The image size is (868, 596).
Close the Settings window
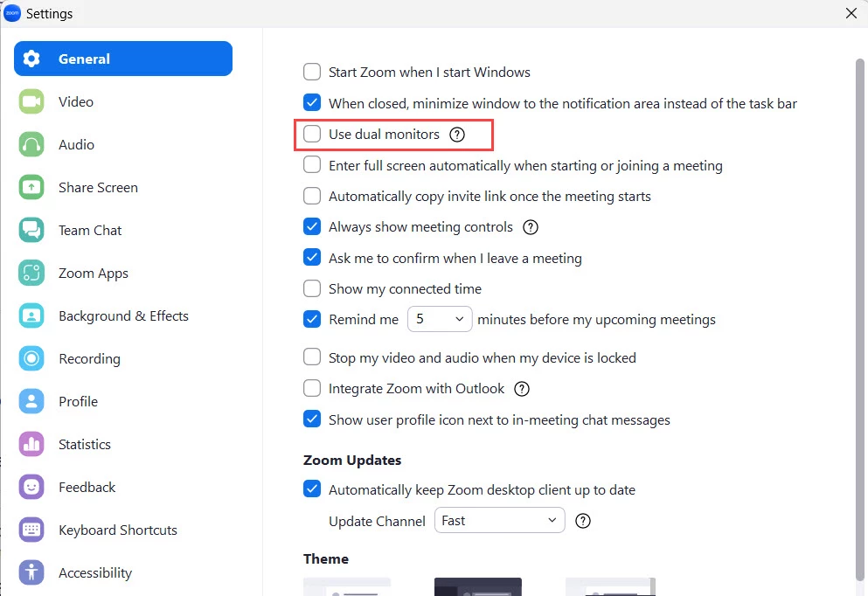851,13
